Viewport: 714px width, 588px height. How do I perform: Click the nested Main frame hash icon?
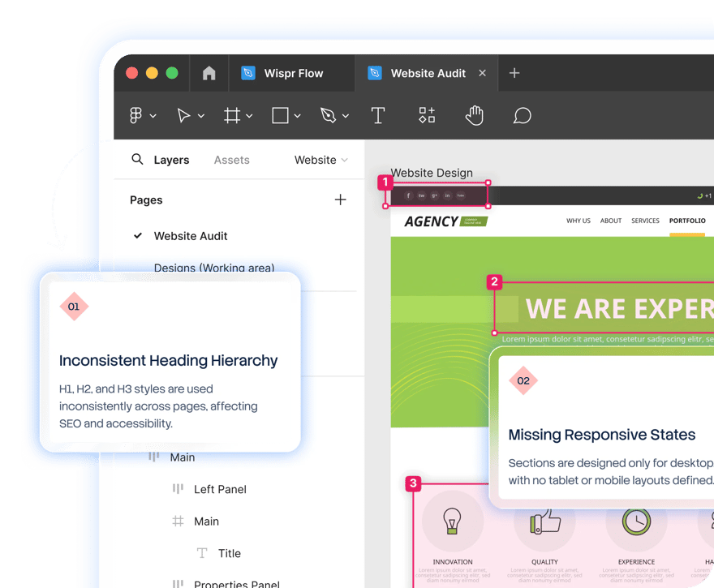click(178, 521)
